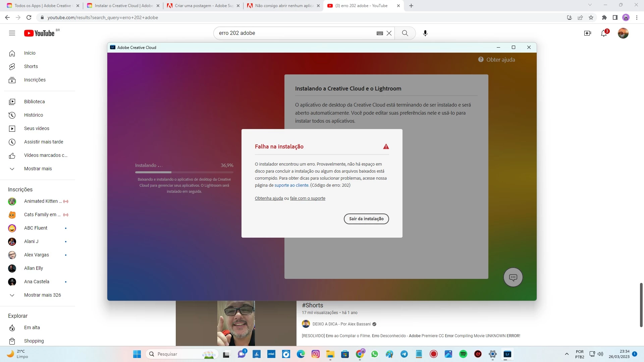
Task: Click the erro 202 adobe search field
Action: coord(295,33)
